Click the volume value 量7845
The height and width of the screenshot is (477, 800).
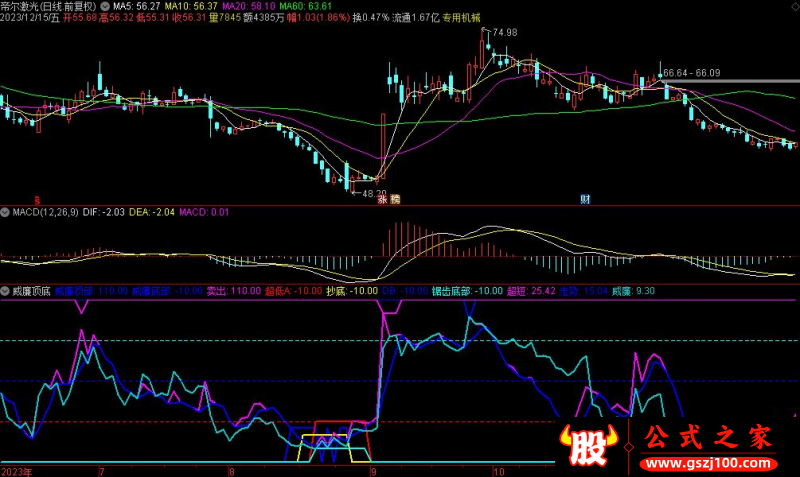pyautogui.click(x=225, y=17)
